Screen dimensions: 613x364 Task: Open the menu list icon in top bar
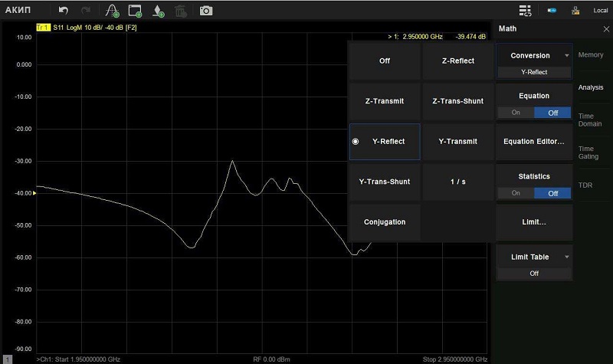(525, 11)
